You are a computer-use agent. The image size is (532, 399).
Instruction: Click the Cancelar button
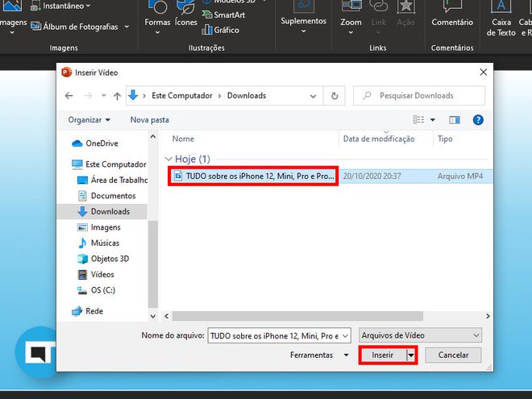pyautogui.click(x=453, y=355)
